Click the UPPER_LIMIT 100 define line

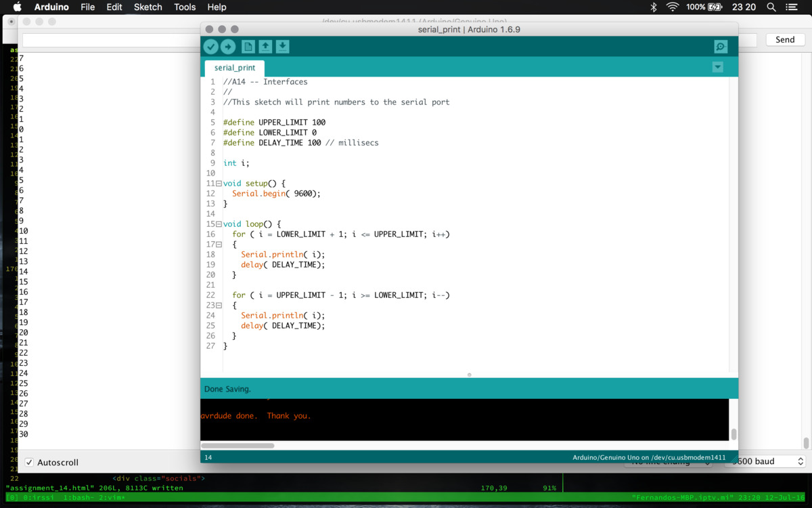tap(274, 123)
